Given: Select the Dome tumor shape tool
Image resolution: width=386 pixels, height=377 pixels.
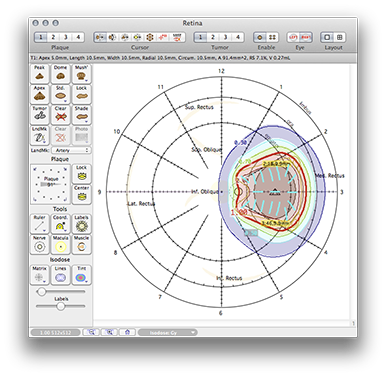Looking at the screenshot, I should click(60, 74).
